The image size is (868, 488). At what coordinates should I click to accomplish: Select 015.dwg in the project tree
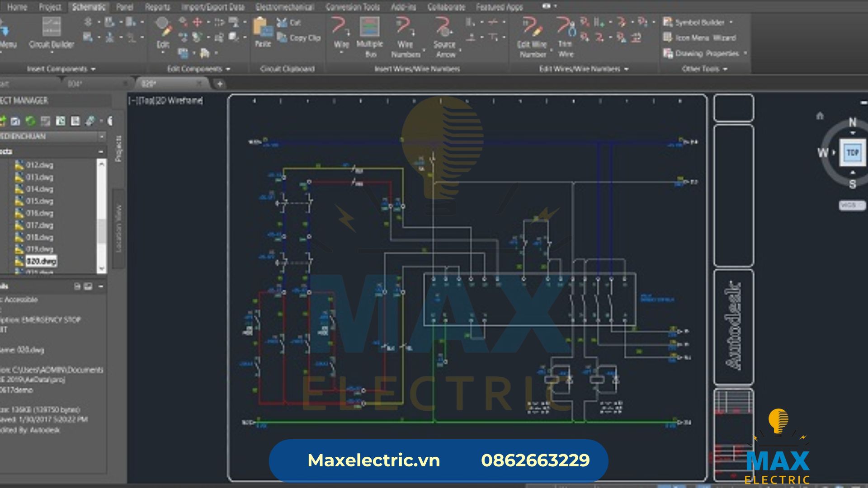[x=39, y=201]
